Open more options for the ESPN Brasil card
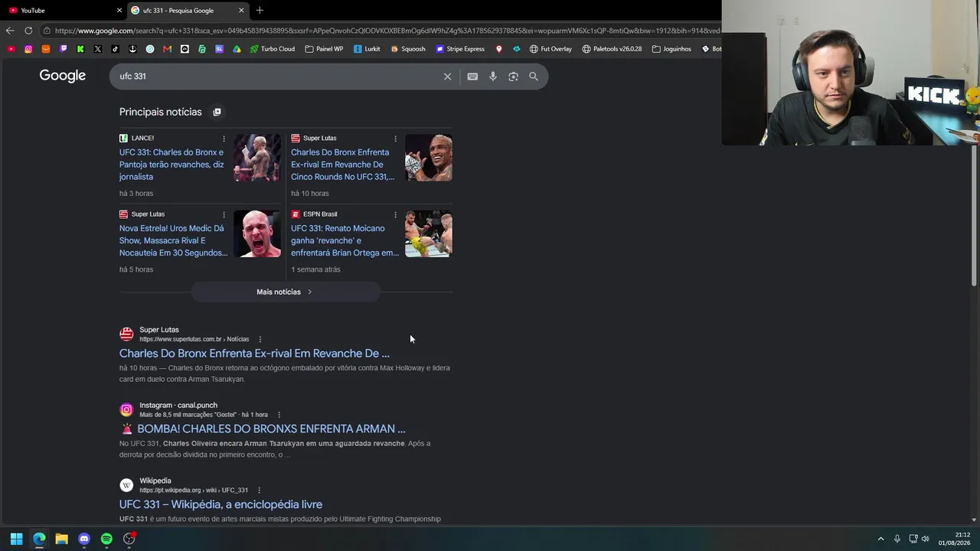The image size is (980, 551). click(395, 214)
